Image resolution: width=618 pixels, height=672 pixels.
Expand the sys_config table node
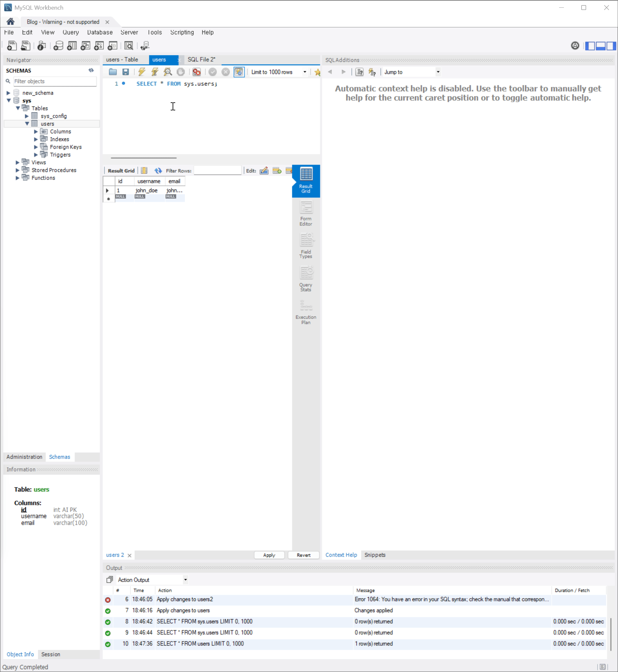tap(27, 116)
